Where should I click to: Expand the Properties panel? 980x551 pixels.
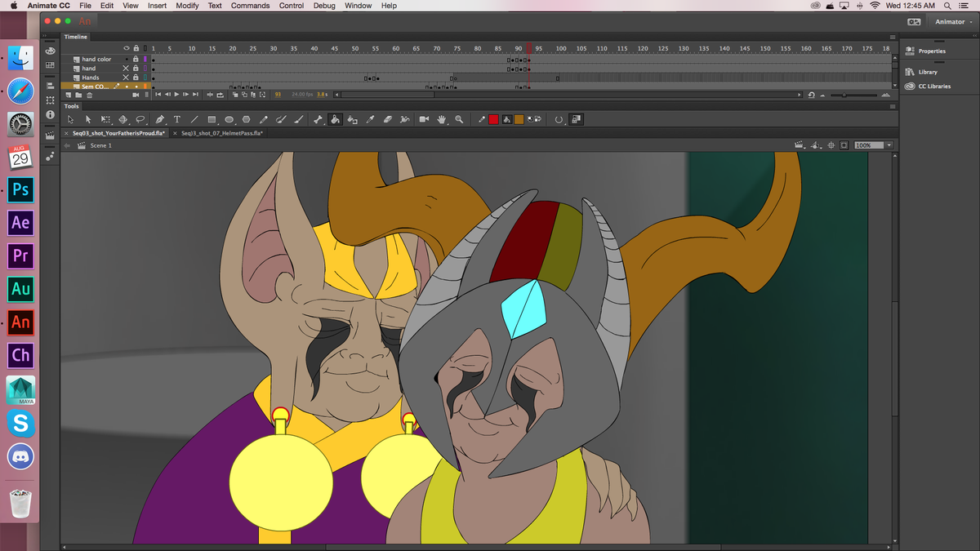(x=932, y=51)
